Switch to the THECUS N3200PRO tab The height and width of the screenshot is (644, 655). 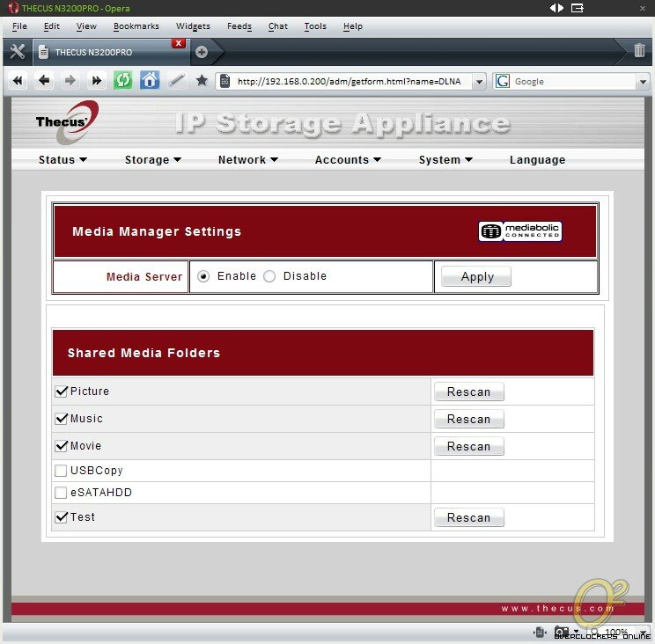click(x=111, y=52)
